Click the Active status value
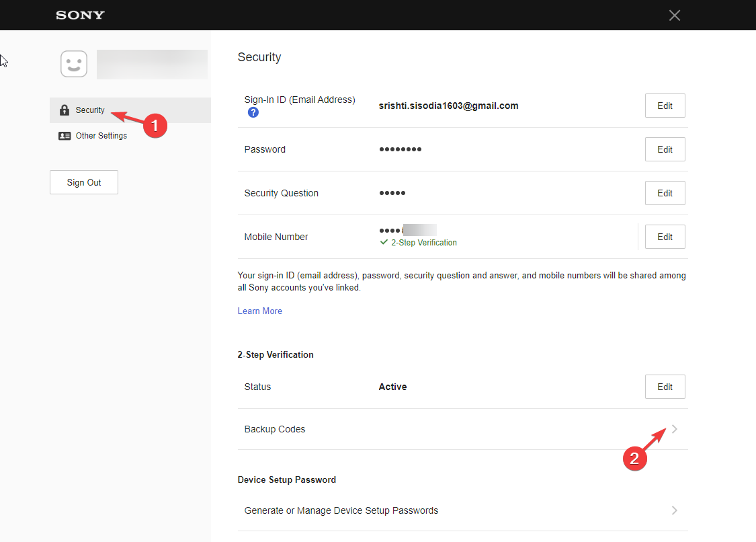This screenshot has width=756, height=542. [x=392, y=387]
